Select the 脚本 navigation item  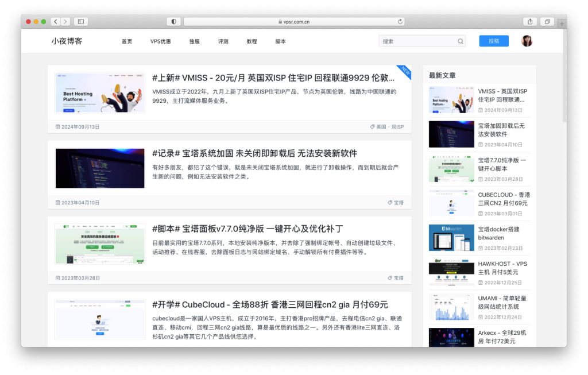click(x=280, y=41)
